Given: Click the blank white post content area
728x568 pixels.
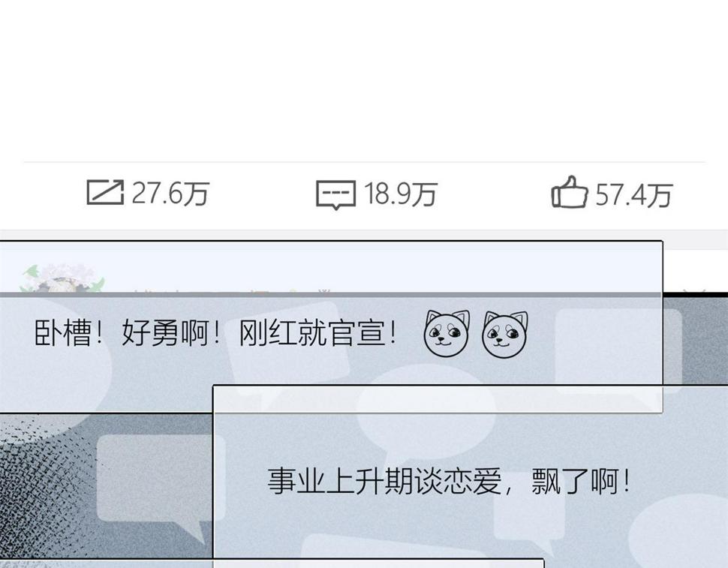Looking at the screenshot, I should [364, 79].
